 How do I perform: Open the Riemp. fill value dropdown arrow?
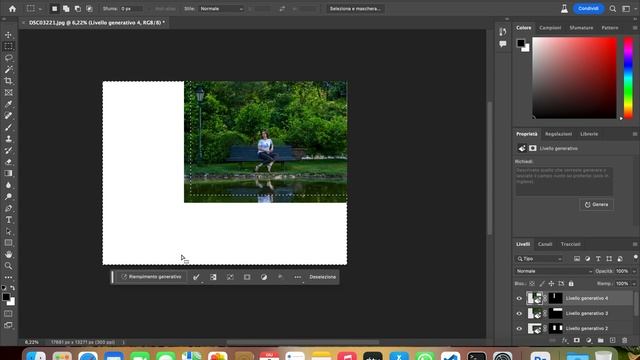point(634,283)
